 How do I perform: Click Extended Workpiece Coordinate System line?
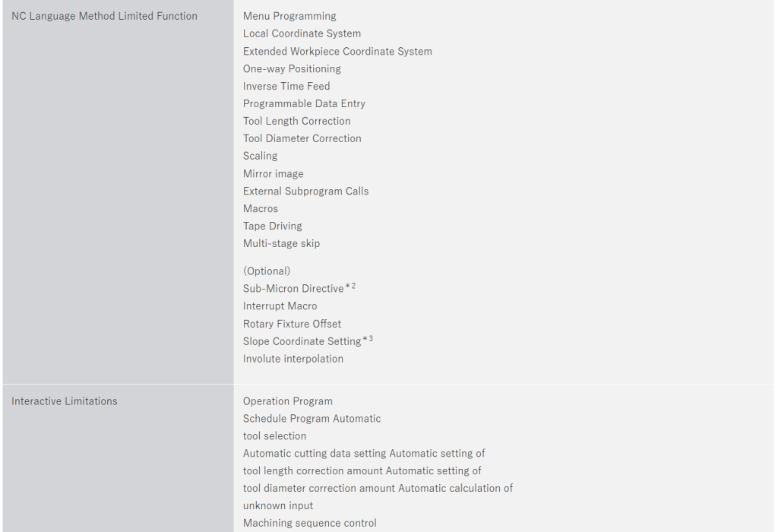click(x=337, y=52)
